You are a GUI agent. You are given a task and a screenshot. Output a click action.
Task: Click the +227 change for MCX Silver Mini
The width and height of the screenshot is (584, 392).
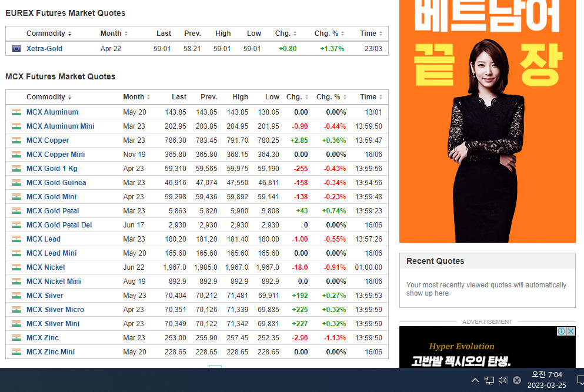pos(300,324)
